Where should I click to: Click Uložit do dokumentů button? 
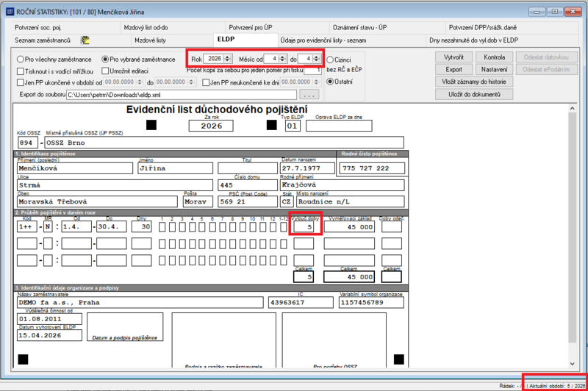coord(474,94)
